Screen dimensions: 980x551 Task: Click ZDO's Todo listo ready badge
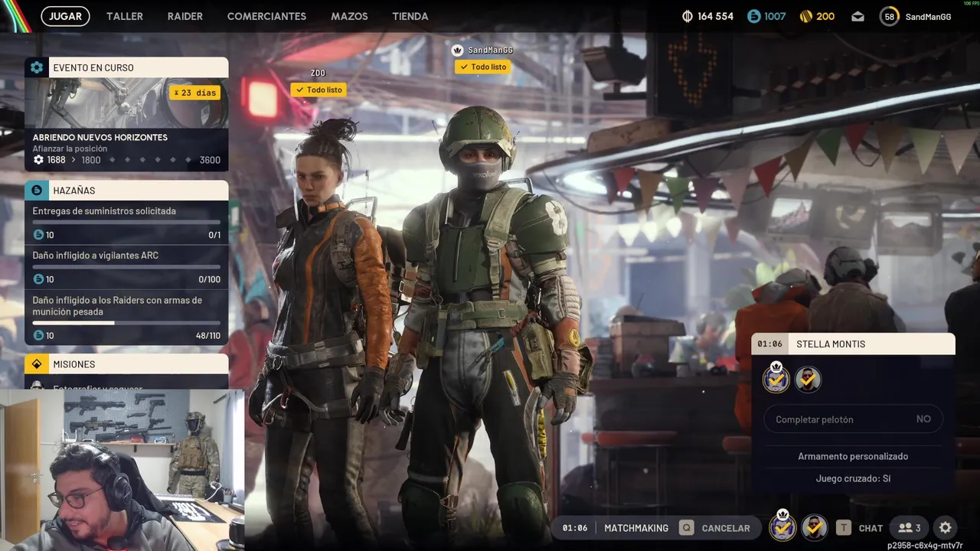click(x=318, y=90)
